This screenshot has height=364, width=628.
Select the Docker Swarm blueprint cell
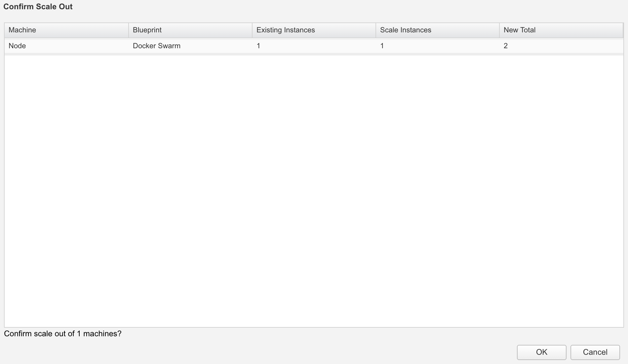point(157,46)
